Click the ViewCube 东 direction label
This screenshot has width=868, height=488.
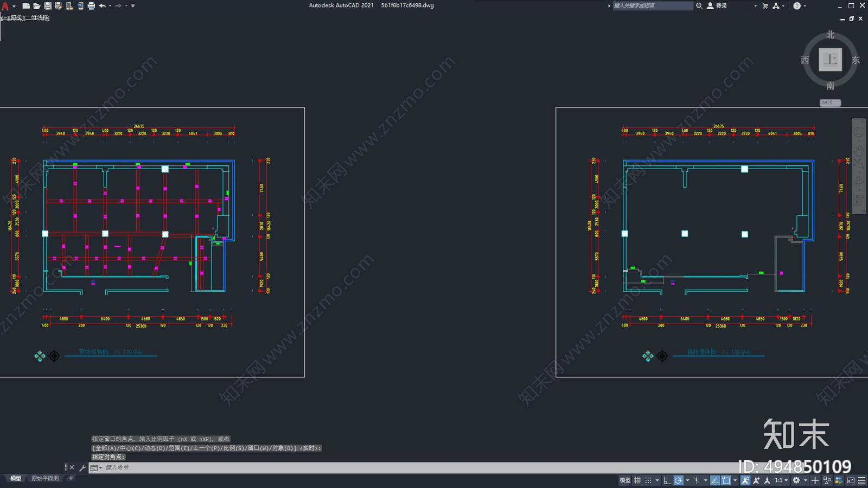[856, 60]
